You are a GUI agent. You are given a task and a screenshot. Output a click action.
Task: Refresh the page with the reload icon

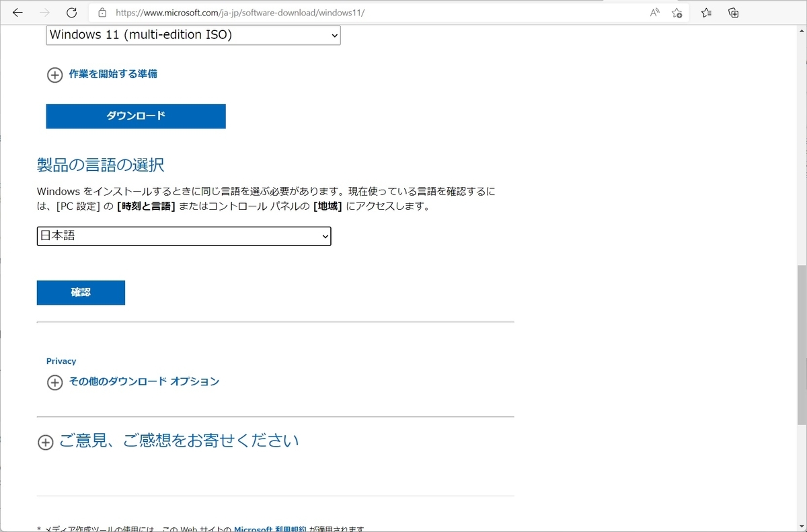click(x=71, y=12)
